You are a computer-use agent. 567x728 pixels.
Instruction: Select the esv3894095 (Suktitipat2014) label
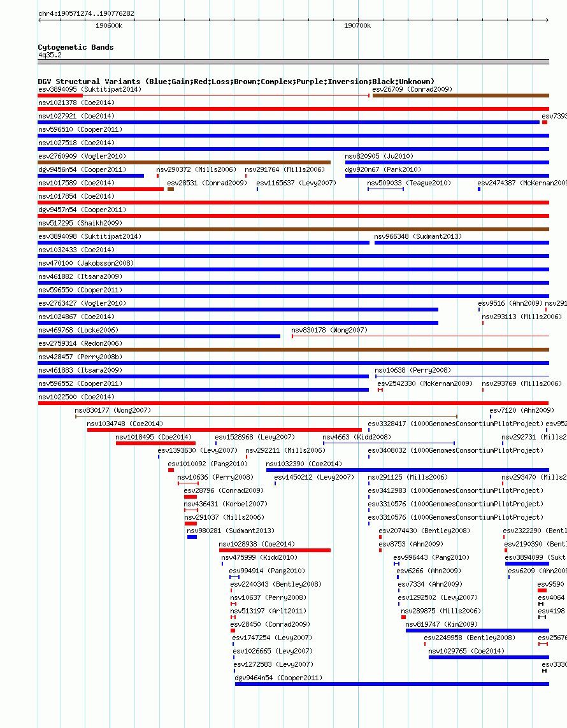tap(90, 89)
